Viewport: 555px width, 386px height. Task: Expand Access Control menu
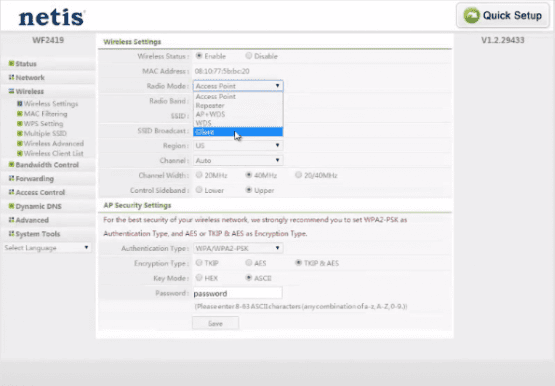pos(40,192)
